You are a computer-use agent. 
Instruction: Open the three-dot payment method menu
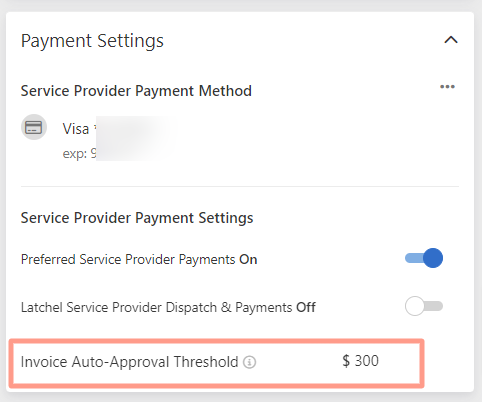[x=447, y=87]
